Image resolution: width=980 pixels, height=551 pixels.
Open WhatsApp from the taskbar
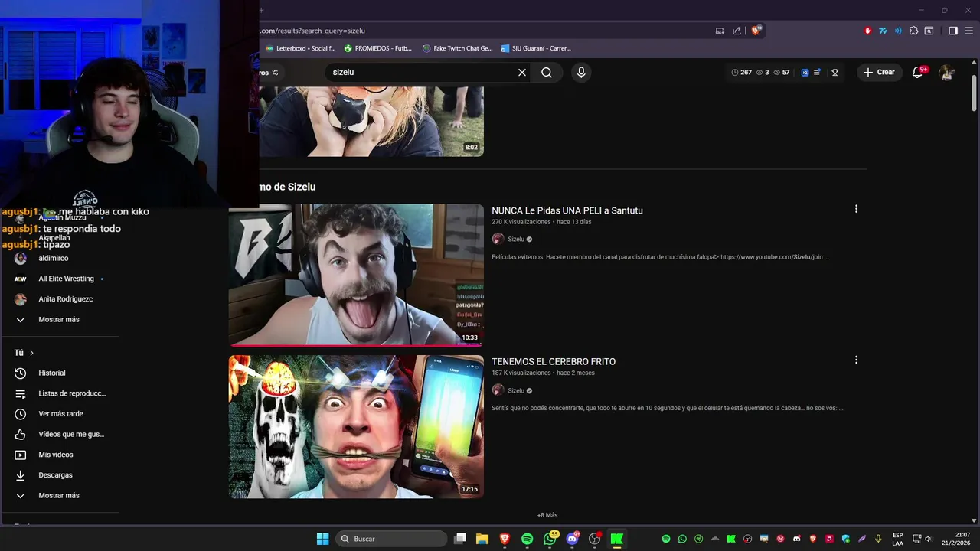pyautogui.click(x=550, y=539)
